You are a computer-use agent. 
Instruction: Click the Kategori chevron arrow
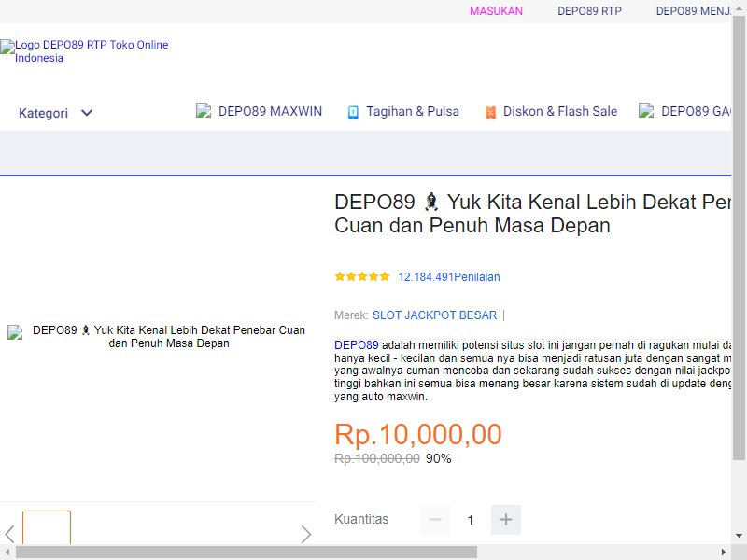pyautogui.click(x=87, y=113)
